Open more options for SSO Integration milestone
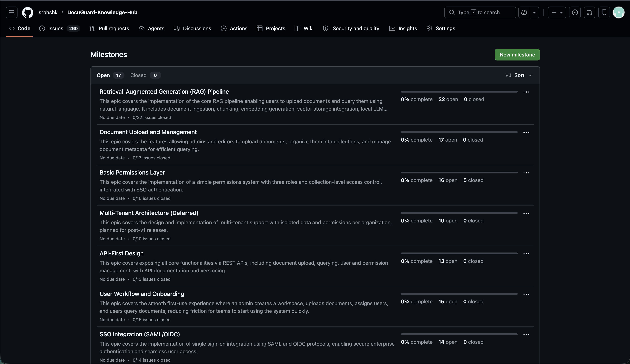 click(526, 335)
